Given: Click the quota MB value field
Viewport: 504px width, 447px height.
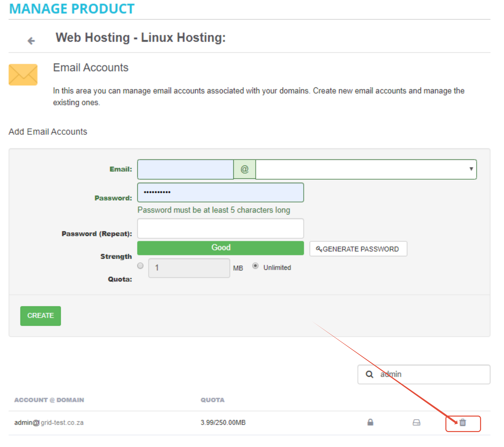Looking at the screenshot, I should [189, 268].
